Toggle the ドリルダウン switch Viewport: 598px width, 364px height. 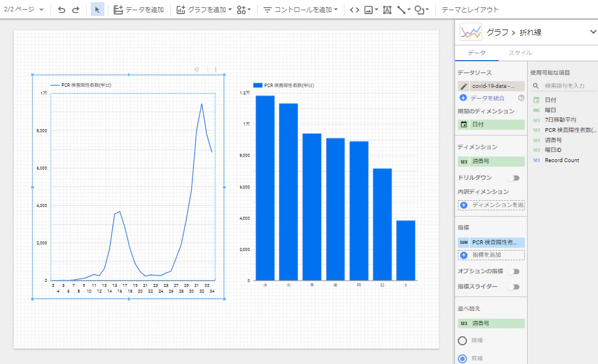pos(514,178)
